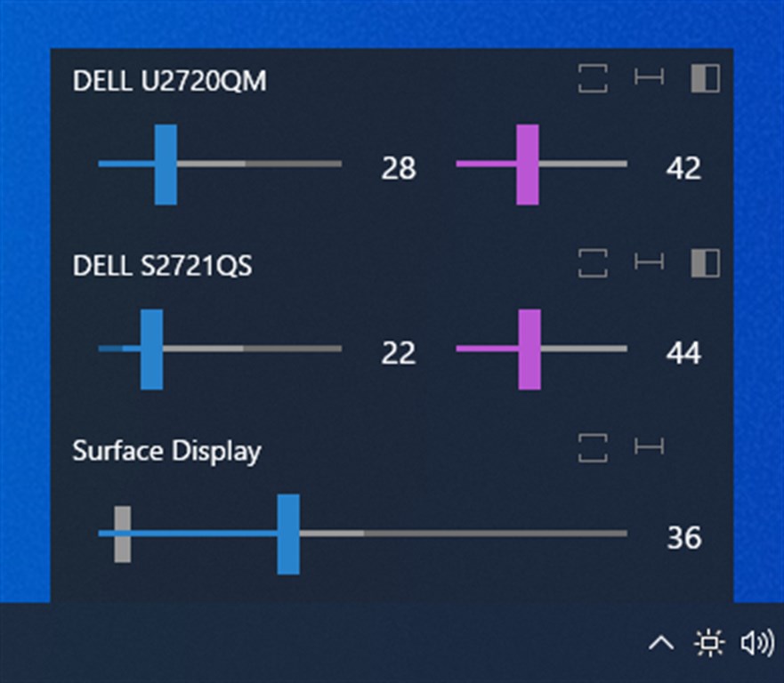This screenshot has height=683, width=784.
Task: Click the DELL U2720QM monitor name
Action: pyautogui.click(x=169, y=81)
